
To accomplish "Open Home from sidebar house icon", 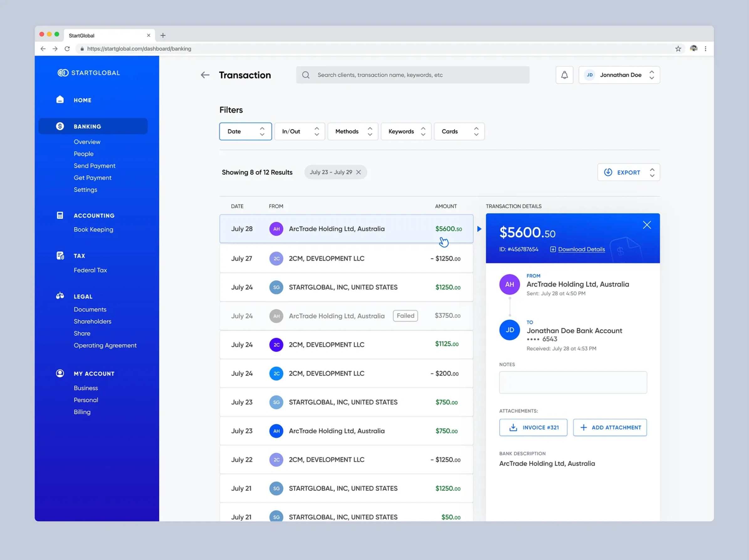I will pos(60,100).
